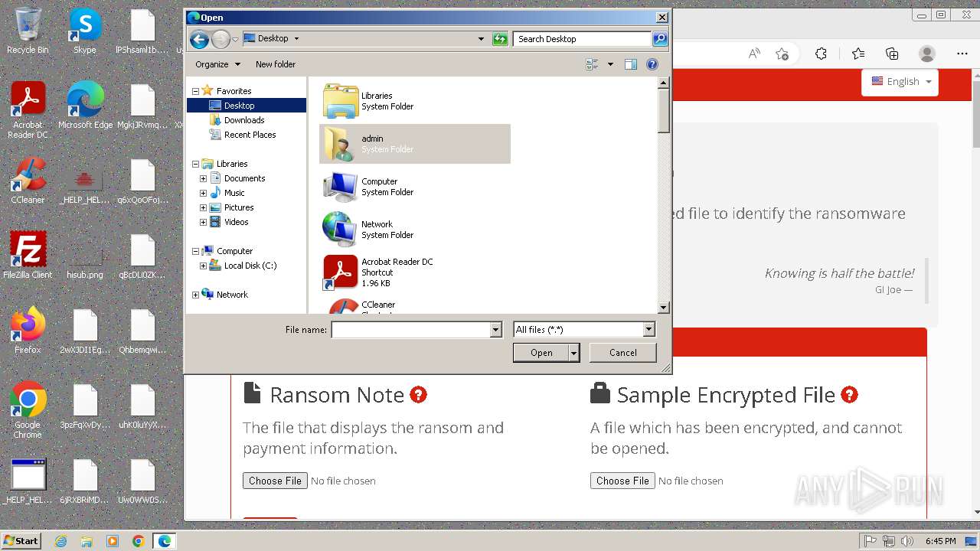Screen dimensions: 980x551
Task: Expand the Network tree node
Action: point(195,295)
